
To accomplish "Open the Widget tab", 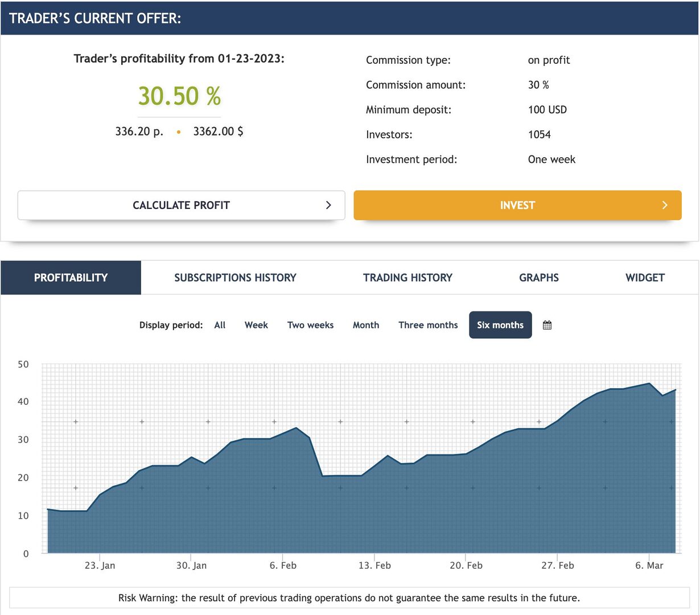I will tap(645, 278).
